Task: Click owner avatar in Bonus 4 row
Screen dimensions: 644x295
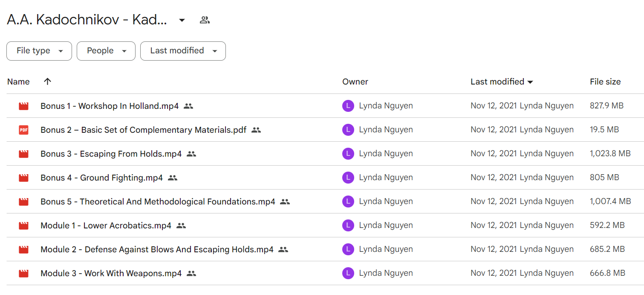Action: (x=348, y=178)
